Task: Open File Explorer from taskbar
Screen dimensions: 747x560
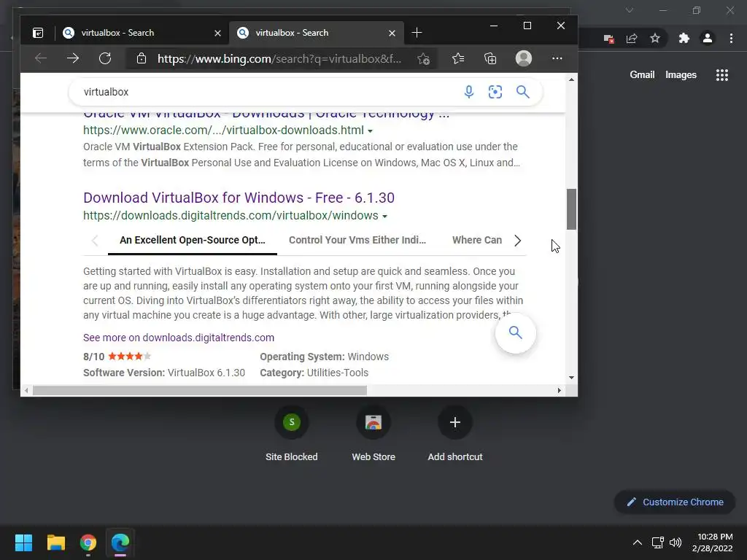Action: (55, 542)
